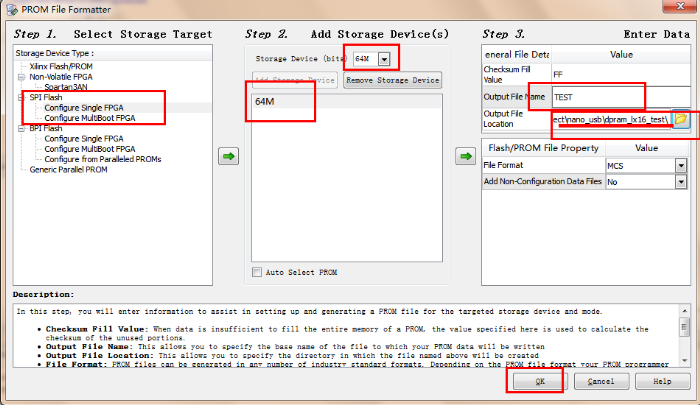Viewport: 700px width, 405px height.
Task: Select Spartan3AN device type
Action: pos(70,87)
